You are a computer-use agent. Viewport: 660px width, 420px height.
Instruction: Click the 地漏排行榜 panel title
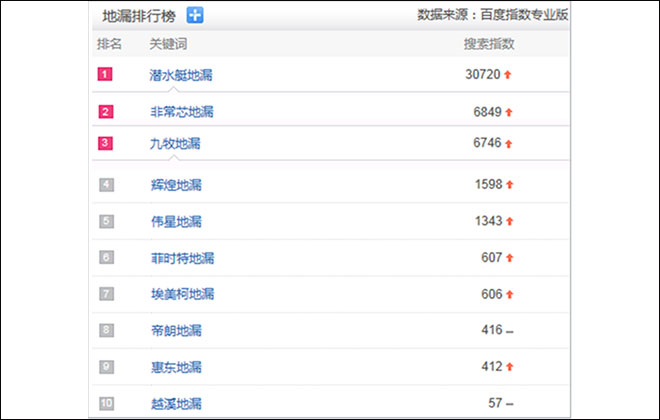(139, 16)
